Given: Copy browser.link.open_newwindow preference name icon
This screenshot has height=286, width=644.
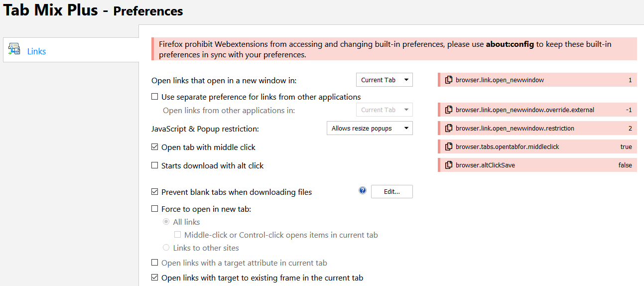Looking at the screenshot, I should pos(449,80).
